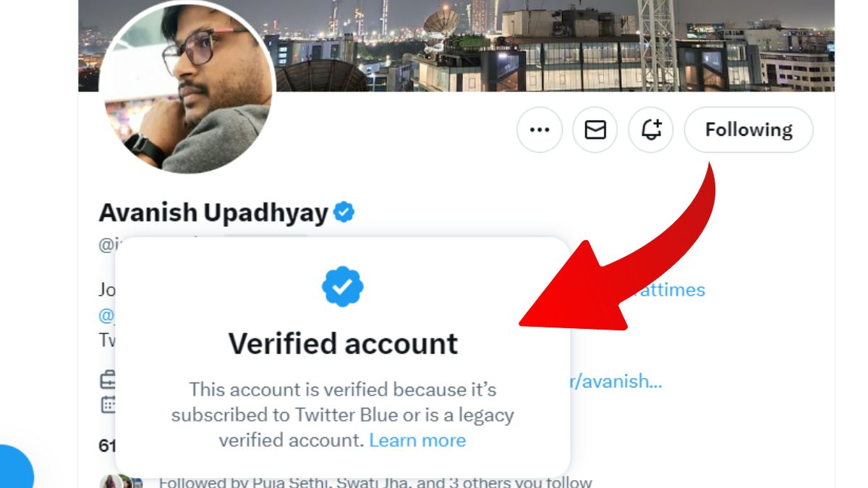The image size is (868, 488).
Task: Click the Following button
Action: click(749, 130)
